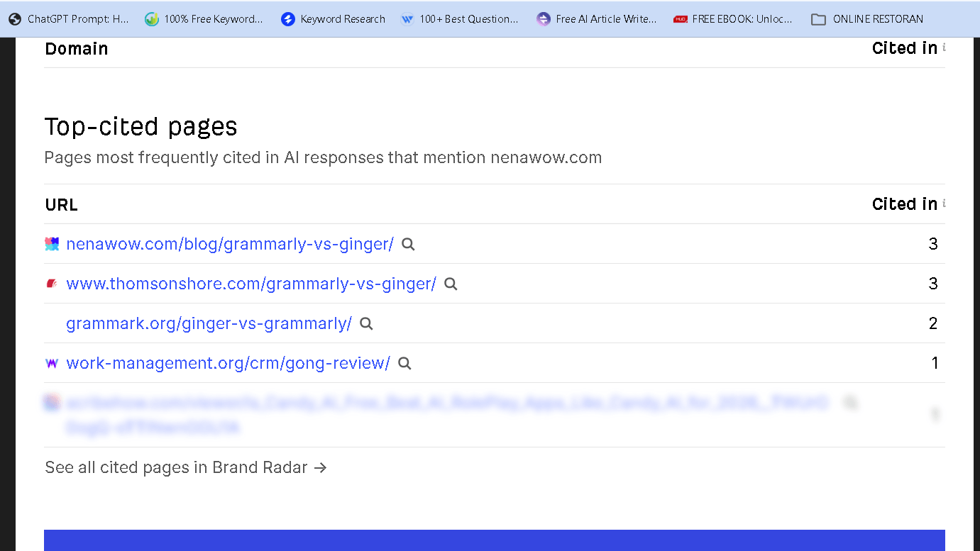Click the URL column header
This screenshot has width=980, height=551.
(x=61, y=204)
